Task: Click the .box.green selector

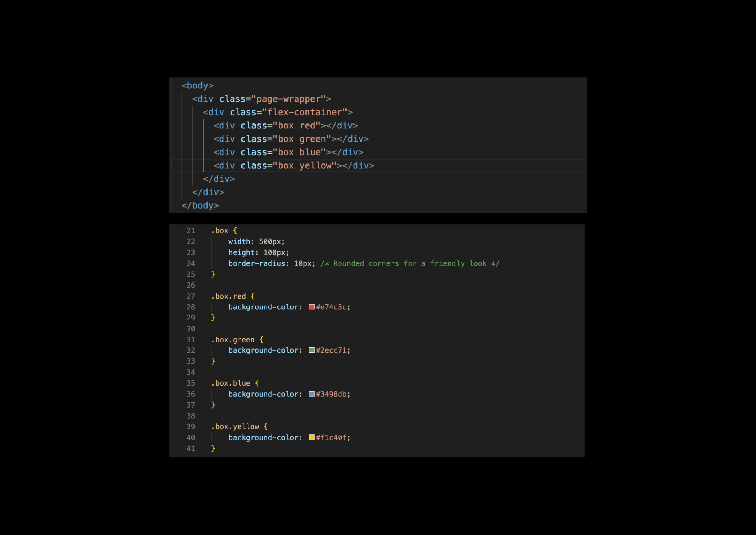Action: click(x=233, y=340)
